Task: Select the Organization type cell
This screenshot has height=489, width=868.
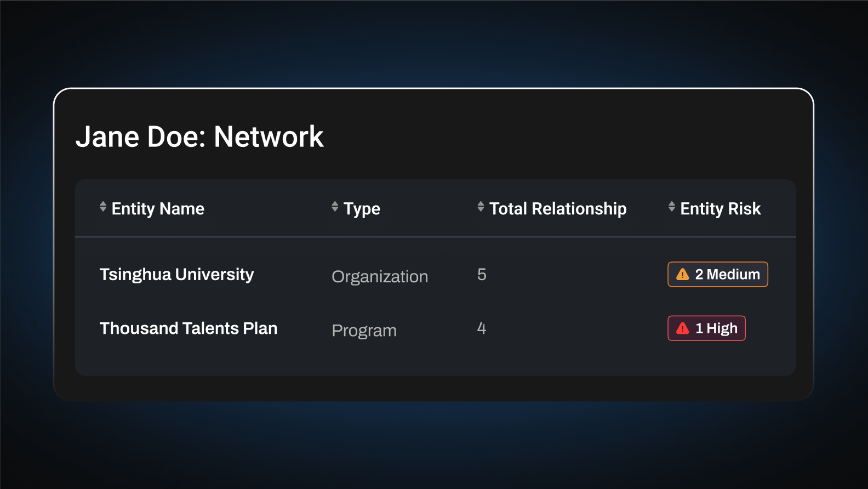Action: pyautogui.click(x=380, y=277)
